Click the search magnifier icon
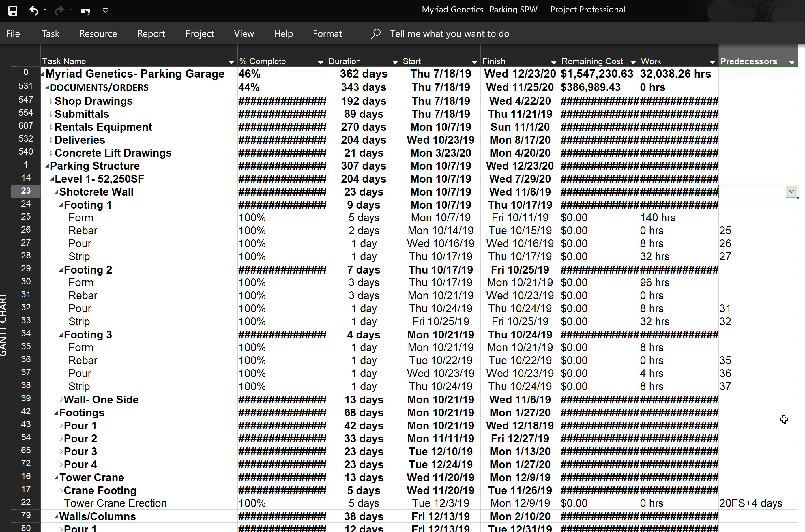 [x=375, y=33]
